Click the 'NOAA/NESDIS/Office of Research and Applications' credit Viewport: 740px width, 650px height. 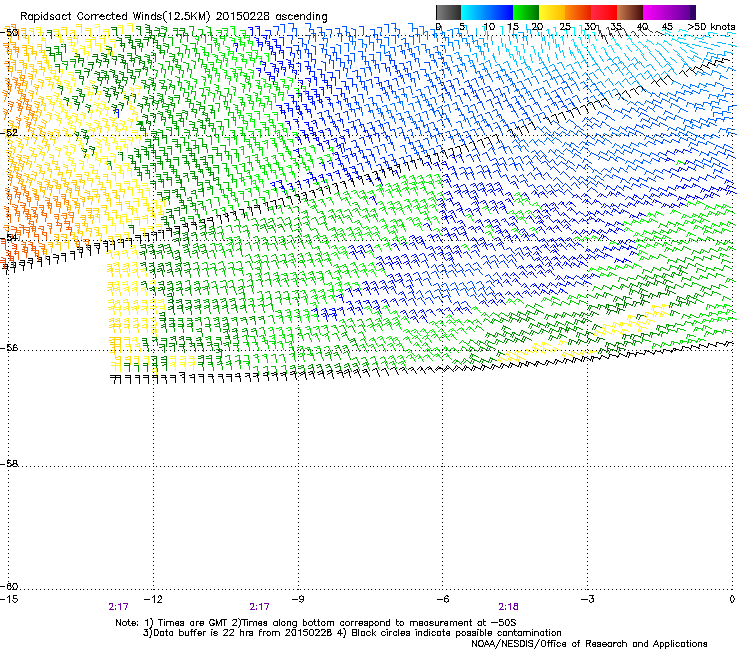(x=589, y=644)
